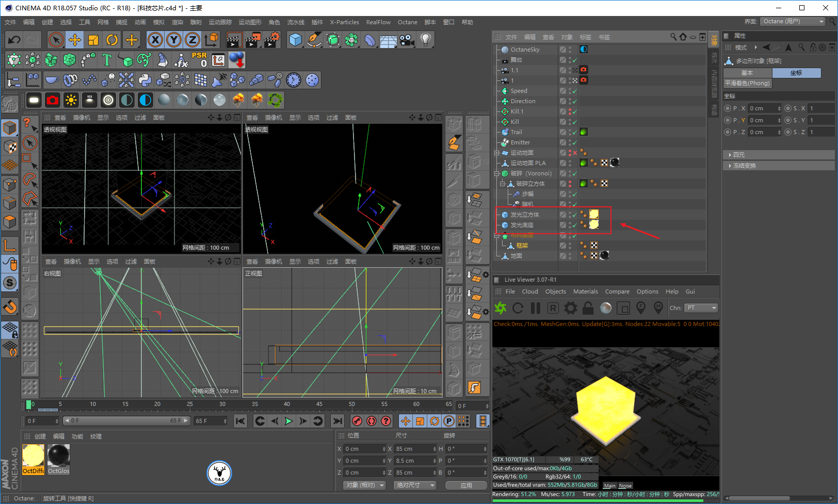This screenshot has height=504, width=838.
Task: Click the red Octane camera icon
Action: pyautogui.click(x=53, y=100)
